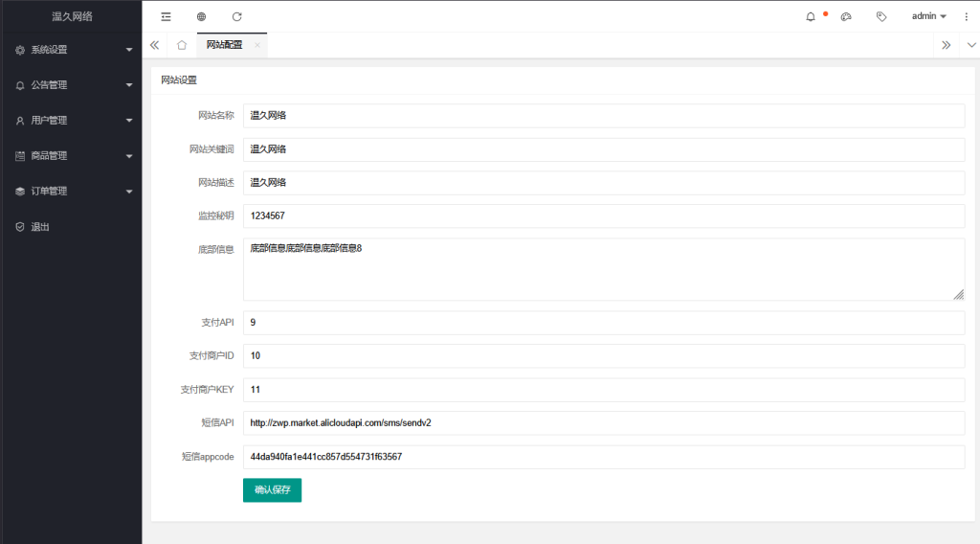Open the website globe icon in header
Viewport: 980px width, 544px height.
pos(201,16)
